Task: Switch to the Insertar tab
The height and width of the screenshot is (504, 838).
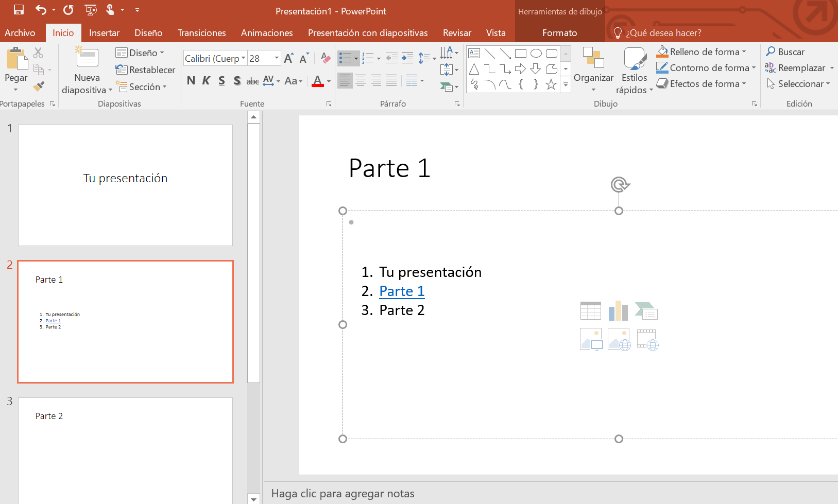Action: pyautogui.click(x=104, y=33)
